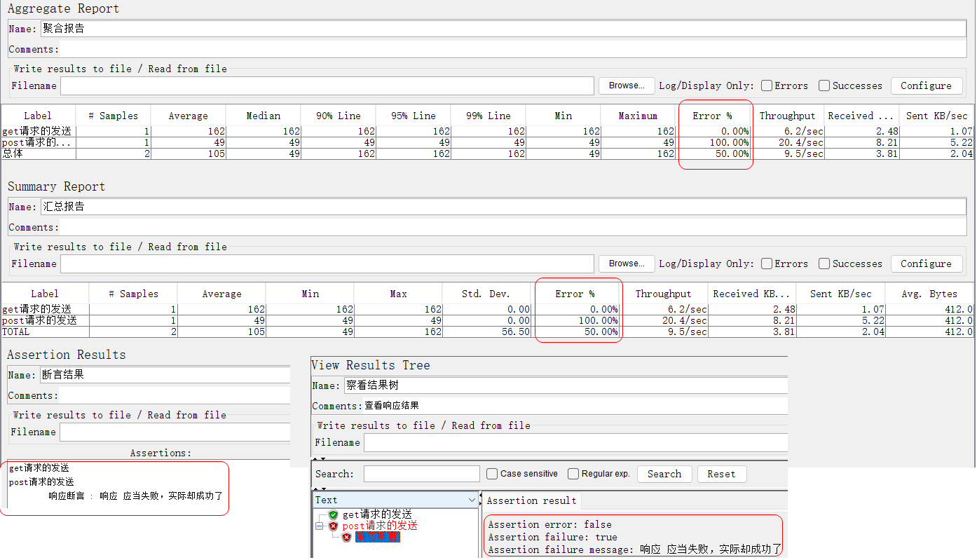
Task: Click get请求的发送 line in Assertions list
Action: click(x=39, y=467)
